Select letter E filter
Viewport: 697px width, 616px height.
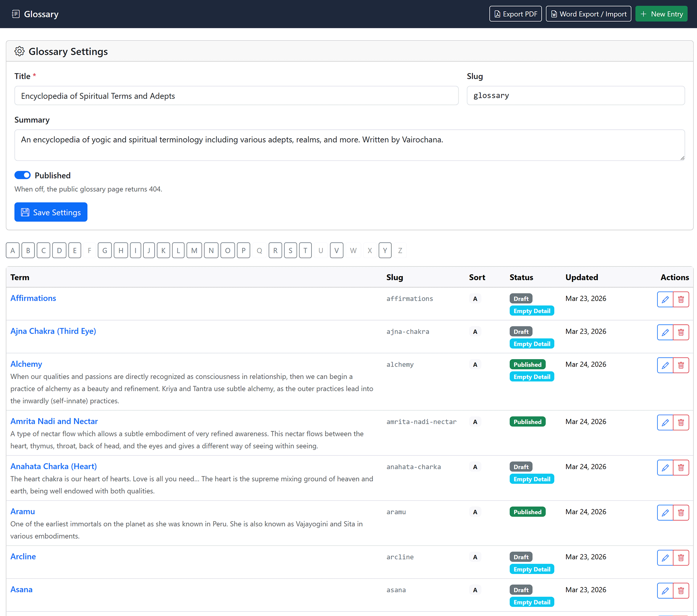click(x=75, y=251)
